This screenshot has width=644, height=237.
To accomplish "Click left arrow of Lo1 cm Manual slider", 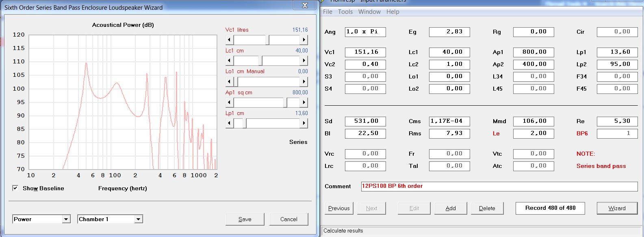I will click(230, 81).
